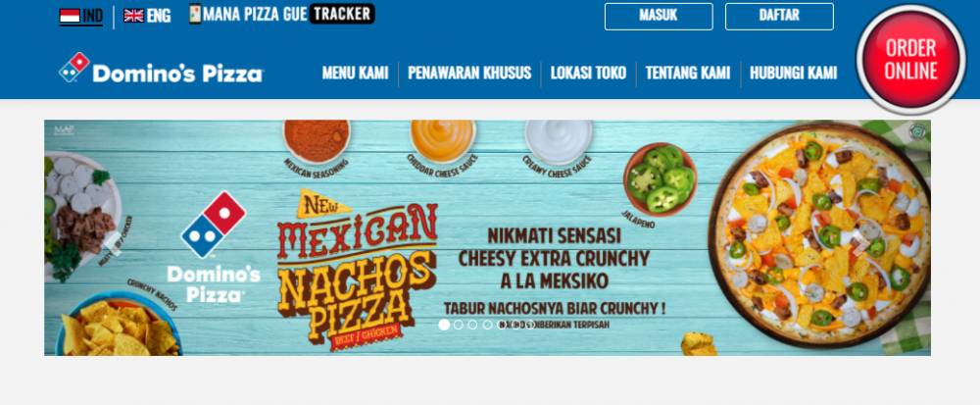The width and height of the screenshot is (980, 405).
Task: Select the second carousel dot
Action: 458,325
